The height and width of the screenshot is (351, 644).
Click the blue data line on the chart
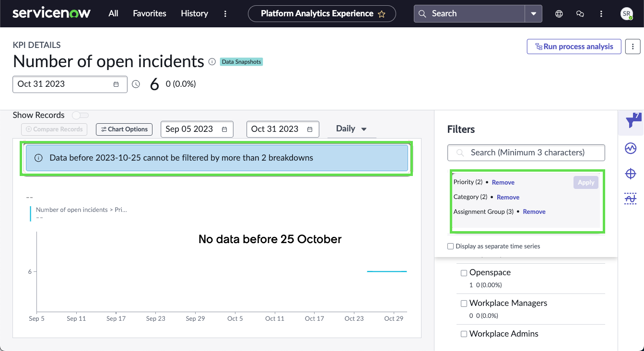point(386,271)
